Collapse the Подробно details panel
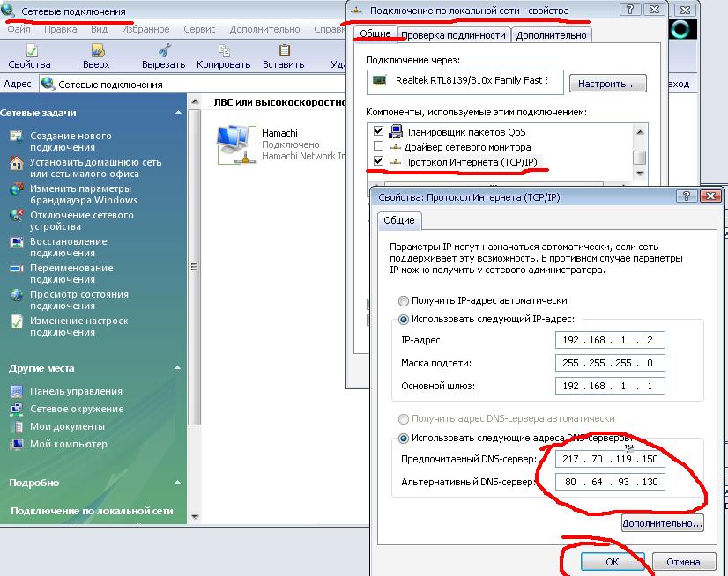 point(177,483)
